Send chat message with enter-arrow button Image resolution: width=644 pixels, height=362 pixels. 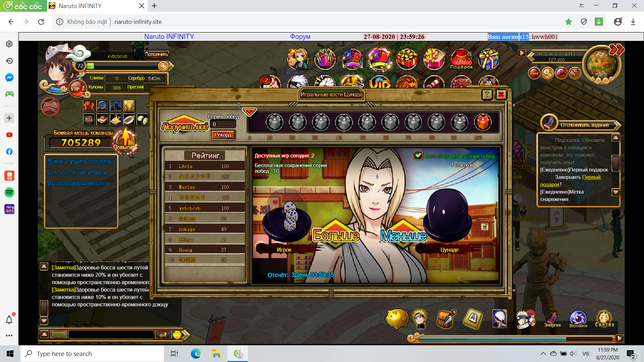(163, 335)
